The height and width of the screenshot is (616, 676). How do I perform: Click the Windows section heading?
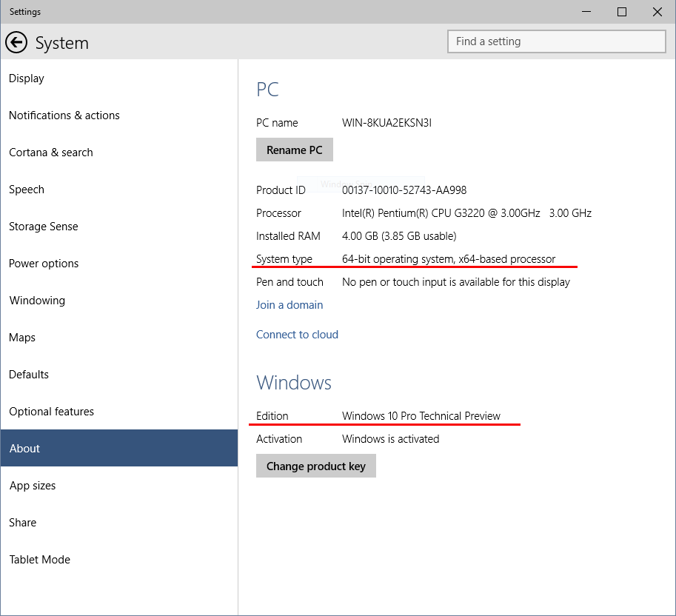[x=294, y=383]
